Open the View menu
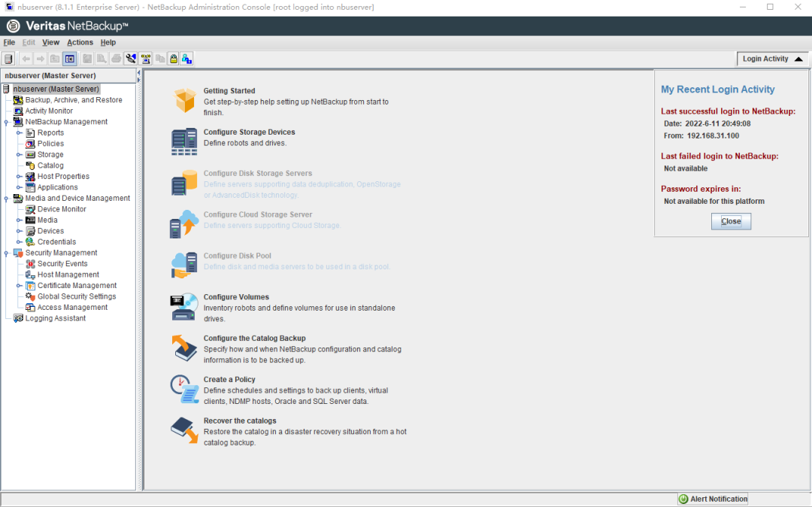 (x=51, y=42)
